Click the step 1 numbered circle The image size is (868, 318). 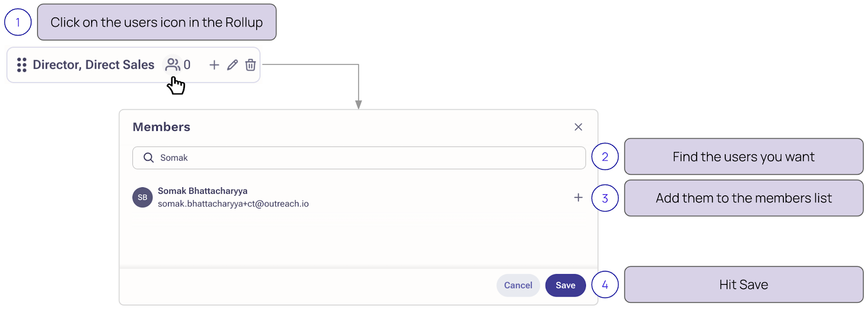coord(18,22)
